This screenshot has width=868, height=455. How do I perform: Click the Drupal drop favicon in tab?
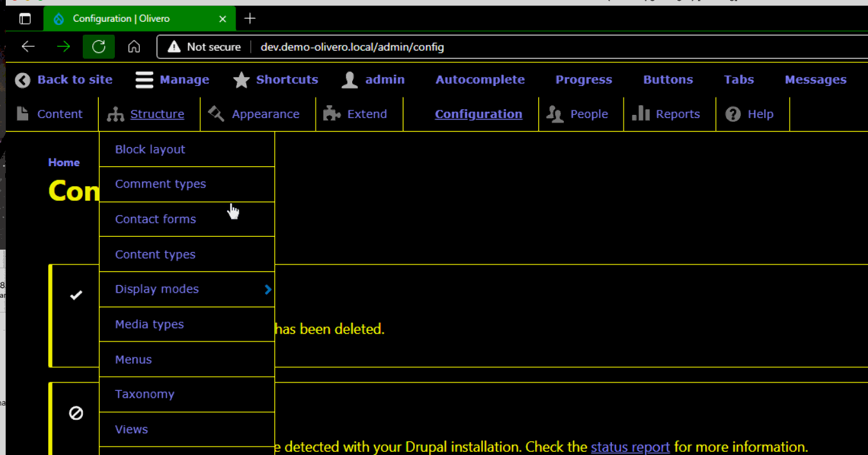tap(59, 19)
